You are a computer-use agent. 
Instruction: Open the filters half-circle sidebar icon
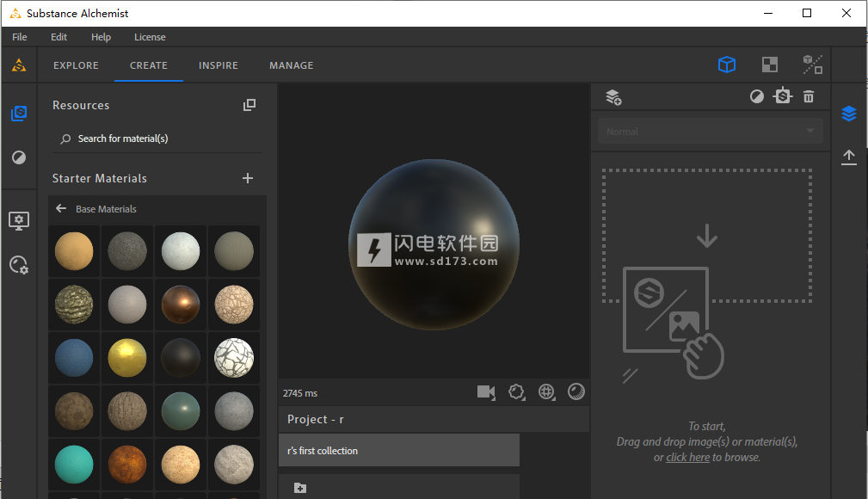(19, 157)
